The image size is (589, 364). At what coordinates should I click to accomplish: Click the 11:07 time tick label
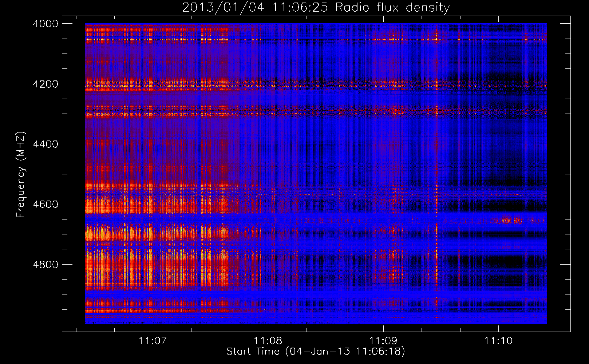point(153,341)
